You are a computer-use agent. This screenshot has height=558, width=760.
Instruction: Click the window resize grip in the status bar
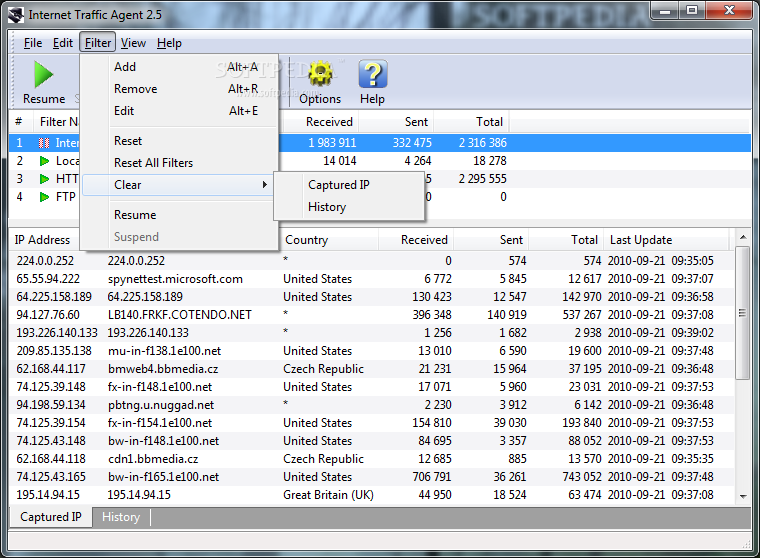[x=747, y=545]
